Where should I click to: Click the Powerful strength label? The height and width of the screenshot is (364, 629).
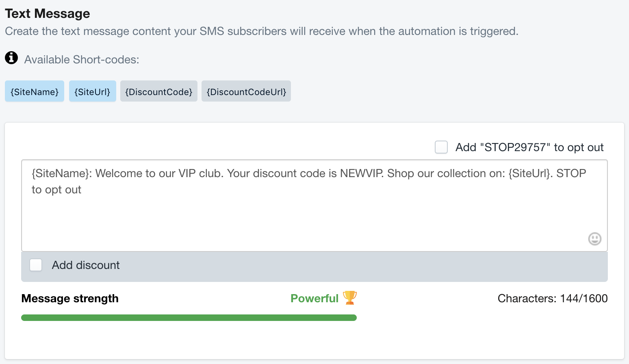tap(314, 299)
